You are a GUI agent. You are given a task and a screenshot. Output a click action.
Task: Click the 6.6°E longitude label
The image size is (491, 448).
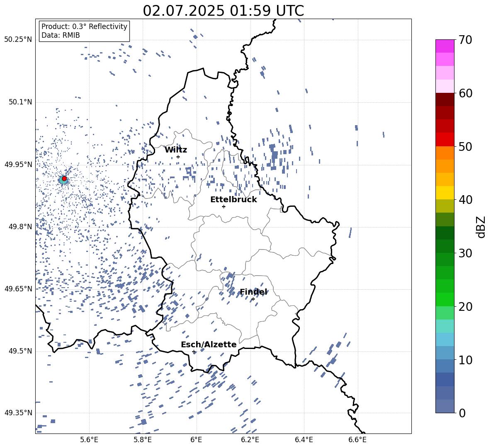[x=357, y=440]
